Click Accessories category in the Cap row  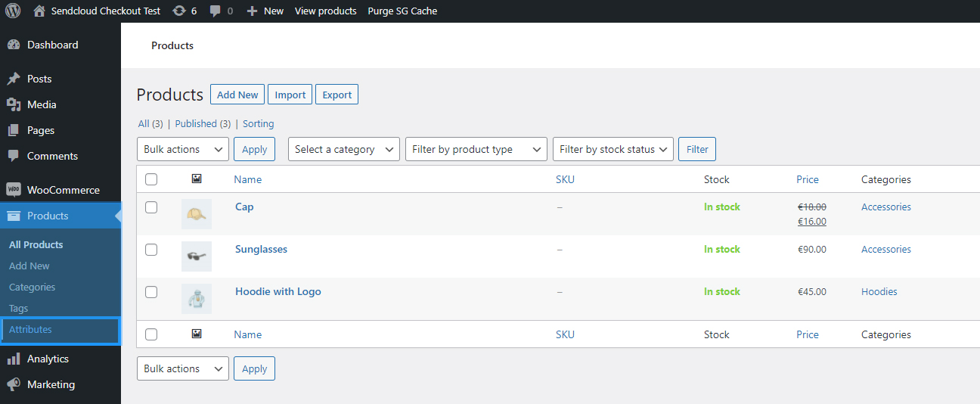pos(886,207)
